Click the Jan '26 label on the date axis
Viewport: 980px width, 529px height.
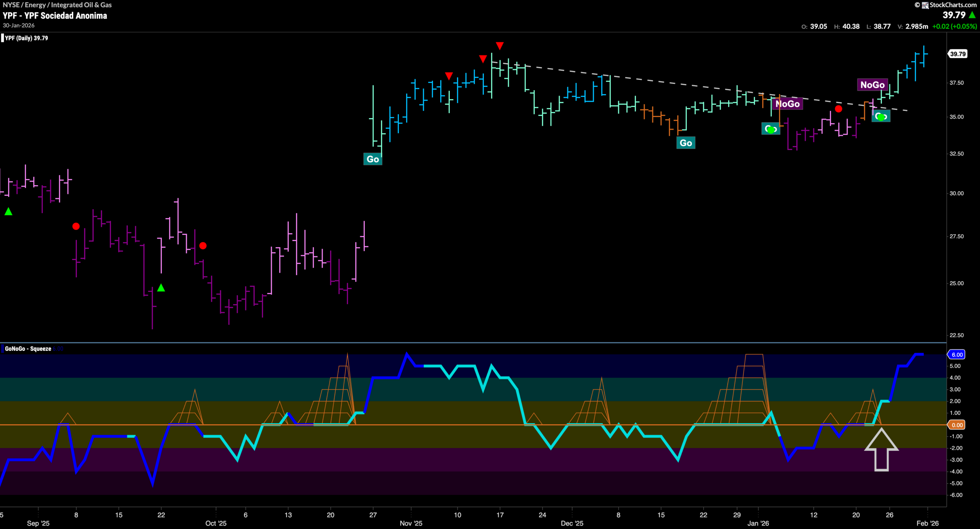(758, 523)
